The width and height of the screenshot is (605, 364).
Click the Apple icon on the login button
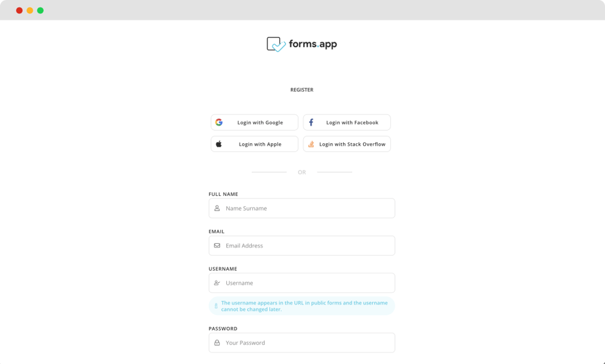[218, 144]
